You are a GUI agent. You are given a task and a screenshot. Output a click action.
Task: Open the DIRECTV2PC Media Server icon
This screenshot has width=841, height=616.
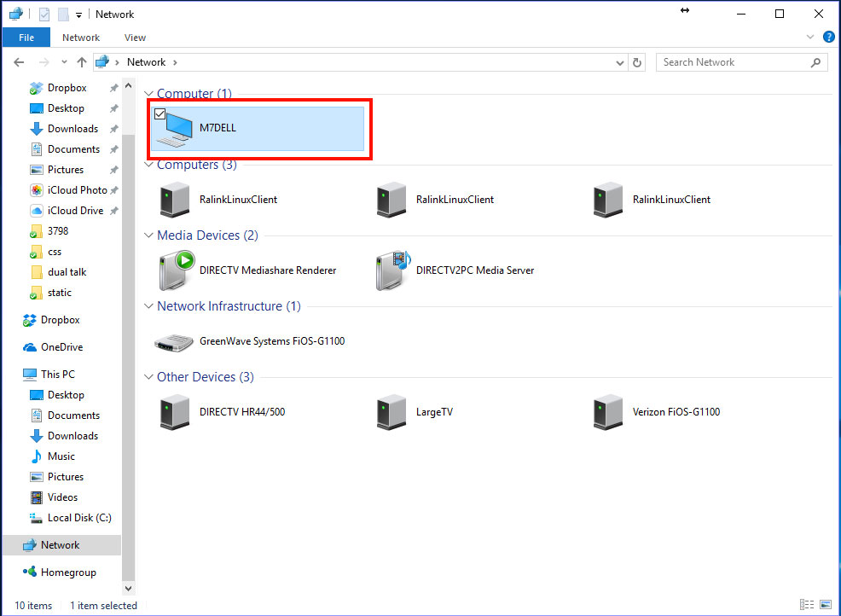coord(393,270)
